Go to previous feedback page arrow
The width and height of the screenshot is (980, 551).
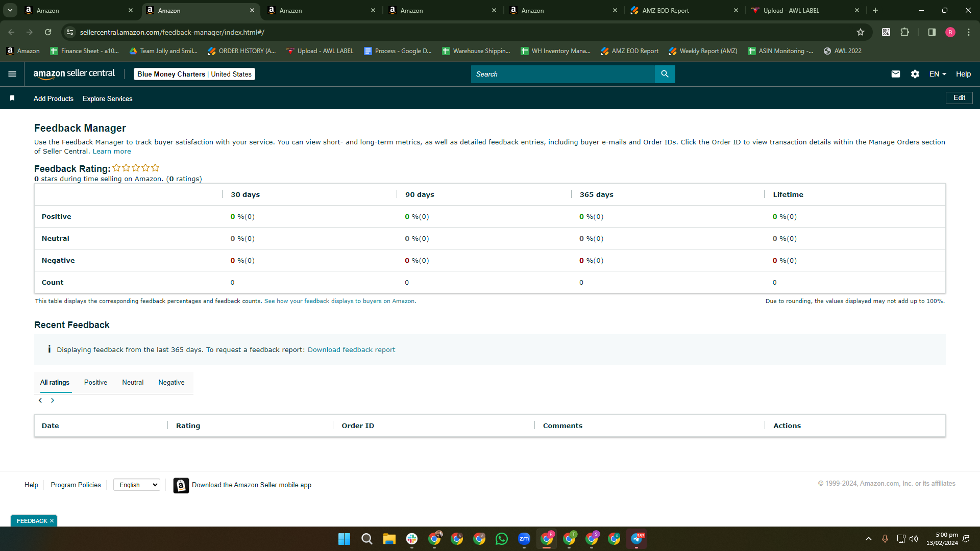pyautogui.click(x=40, y=400)
